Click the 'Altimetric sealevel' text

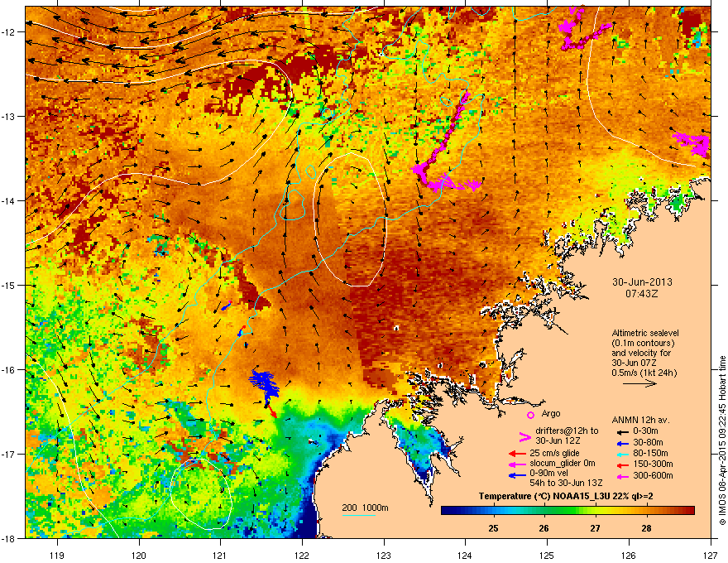(x=645, y=333)
